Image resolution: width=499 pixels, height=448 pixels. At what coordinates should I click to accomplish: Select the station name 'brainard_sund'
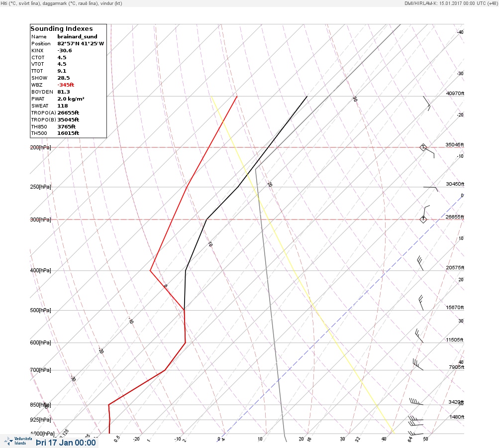click(x=77, y=37)
